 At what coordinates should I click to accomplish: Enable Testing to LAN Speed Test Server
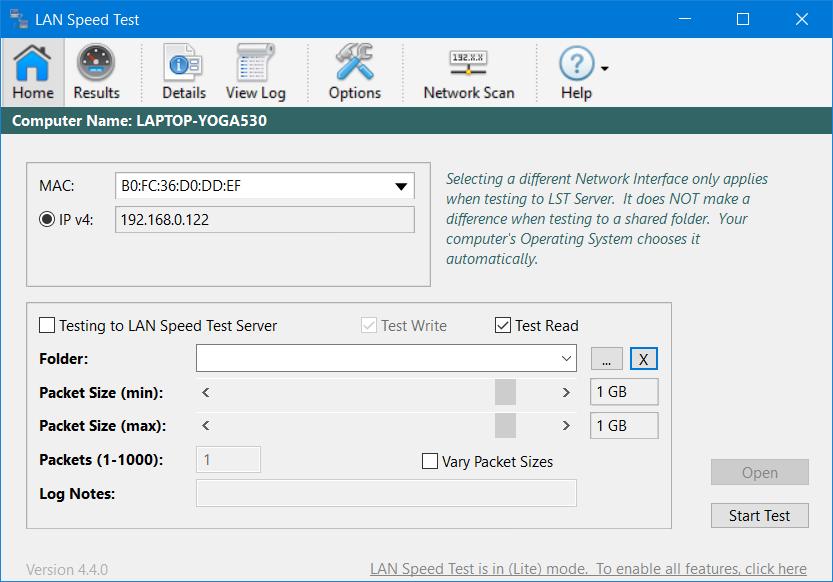[x=47, y=325]
